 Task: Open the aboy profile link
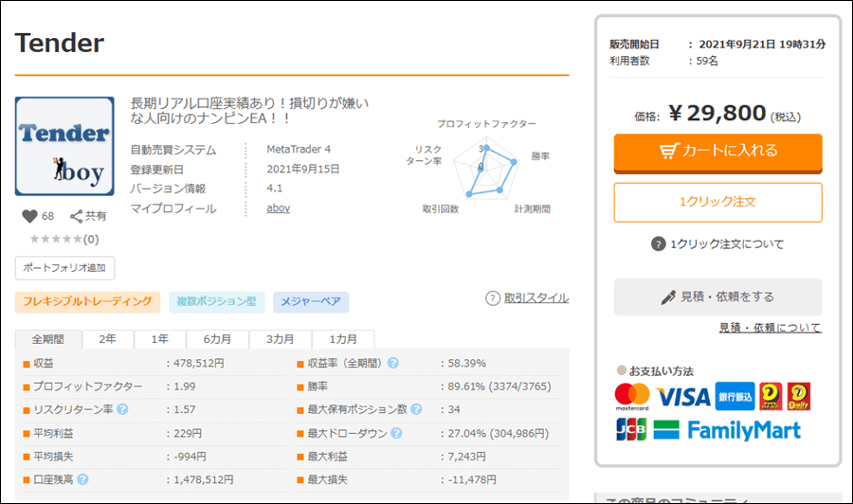click(x=278, y=208)
